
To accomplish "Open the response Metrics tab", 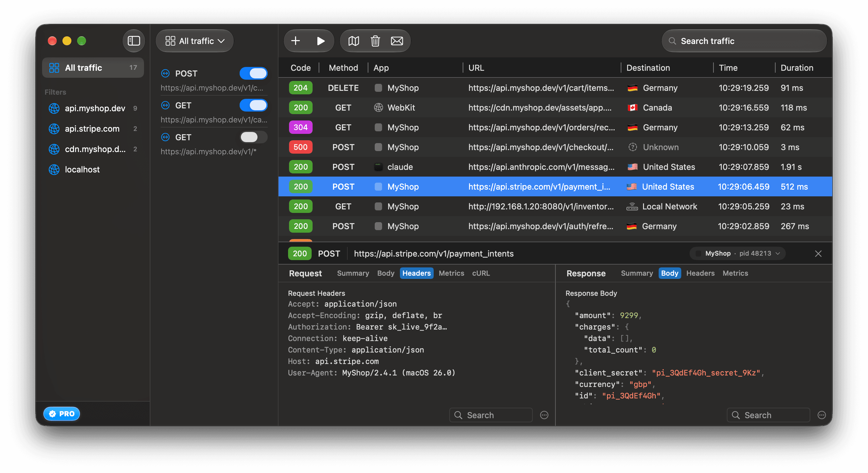I will pos(735,273).
